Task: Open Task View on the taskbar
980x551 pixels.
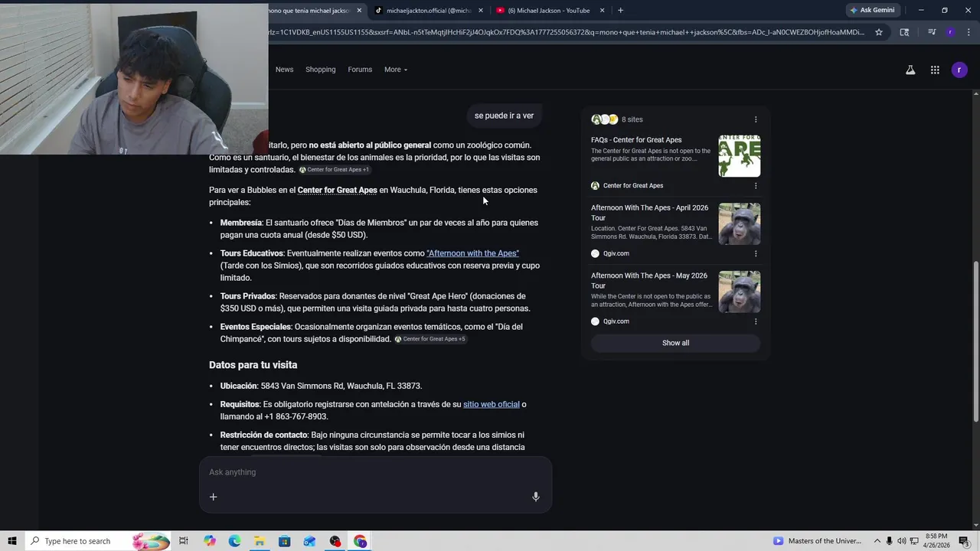Action: [184, 541]
